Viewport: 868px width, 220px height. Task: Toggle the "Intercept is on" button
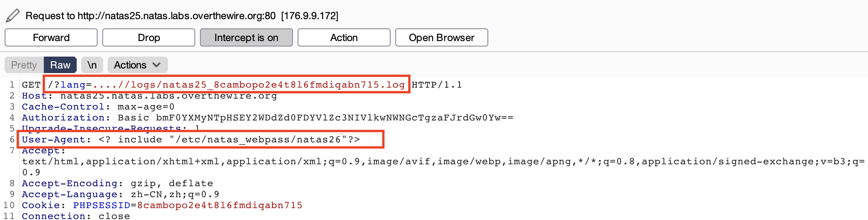[246, 37]
